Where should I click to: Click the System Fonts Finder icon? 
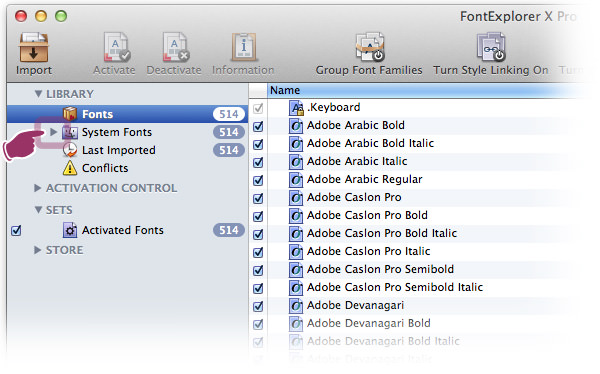pos(70,132)
